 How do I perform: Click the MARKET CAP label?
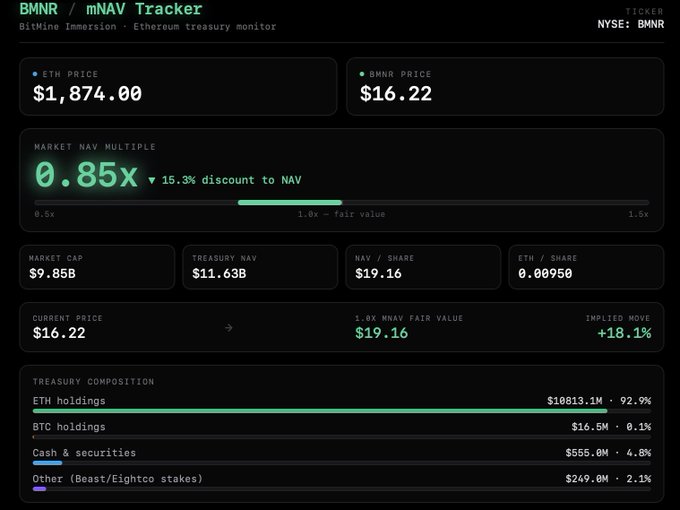pos(56,258)
